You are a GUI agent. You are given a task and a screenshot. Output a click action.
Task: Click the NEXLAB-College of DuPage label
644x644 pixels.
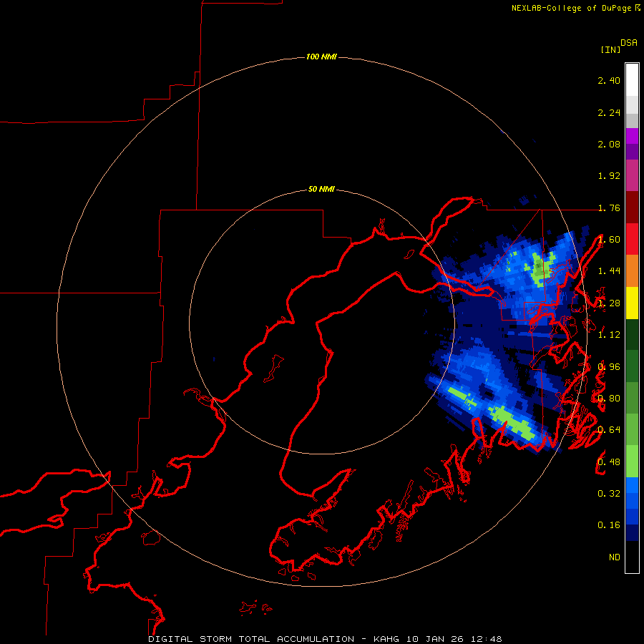(x=571, y=8)
